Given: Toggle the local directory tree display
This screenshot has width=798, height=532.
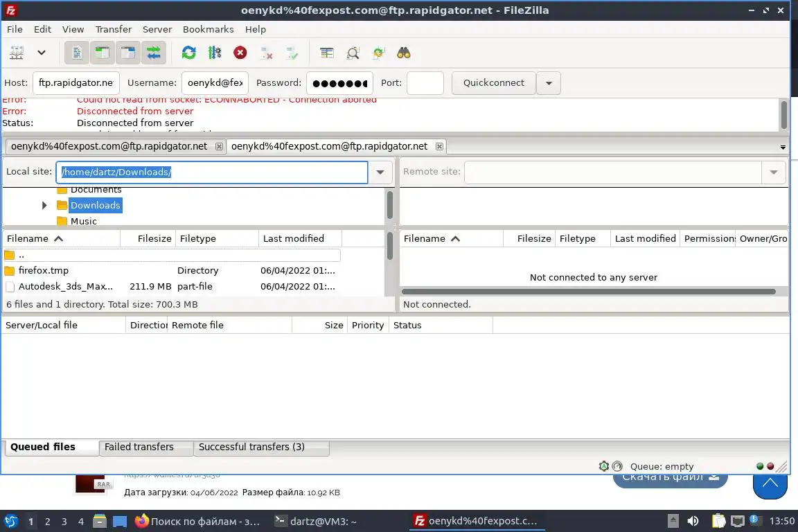Looking at the screenshot, I should pyautogui.click(x=103, y=53).
